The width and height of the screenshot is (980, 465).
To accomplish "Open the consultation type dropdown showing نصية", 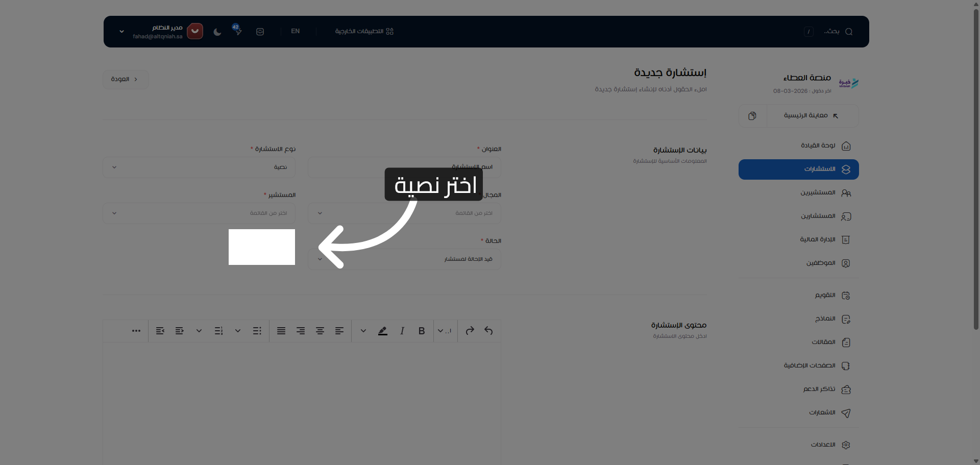I will pos(198,167).
